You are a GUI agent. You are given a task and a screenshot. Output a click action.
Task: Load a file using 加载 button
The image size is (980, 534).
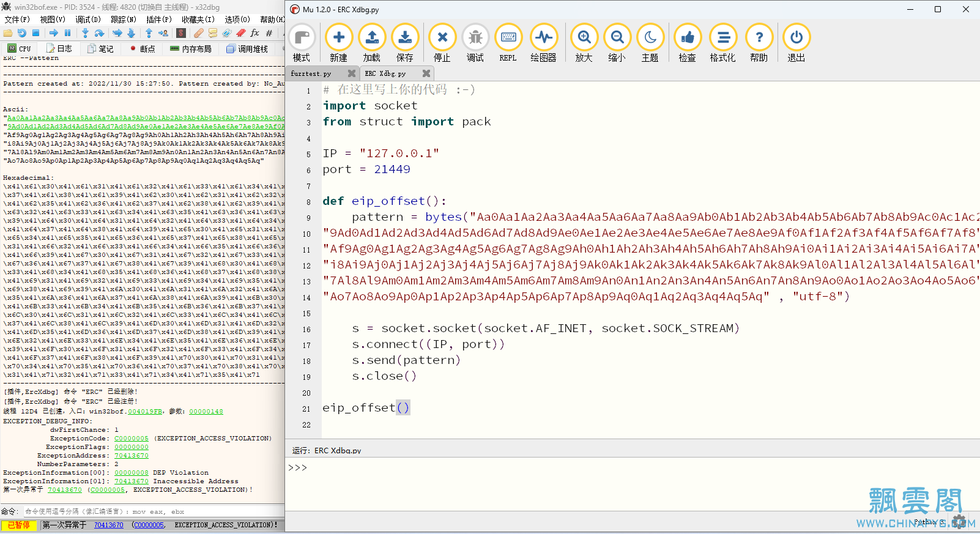tap(371, 43)
